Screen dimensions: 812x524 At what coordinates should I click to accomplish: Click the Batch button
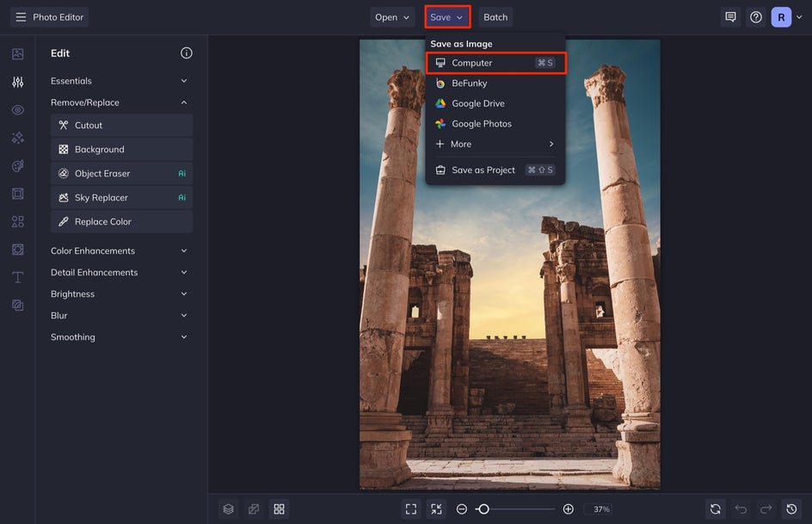pyautogui.click(x=495, y=17)
